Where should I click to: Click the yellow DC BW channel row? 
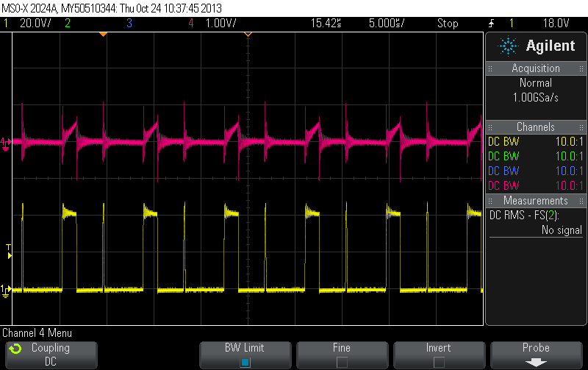pos(536,141)
